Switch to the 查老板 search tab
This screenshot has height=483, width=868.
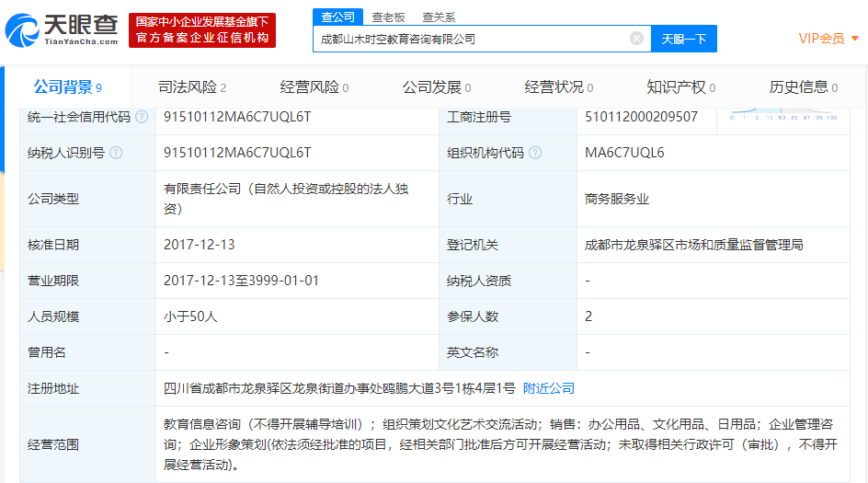tap(388, 17)
